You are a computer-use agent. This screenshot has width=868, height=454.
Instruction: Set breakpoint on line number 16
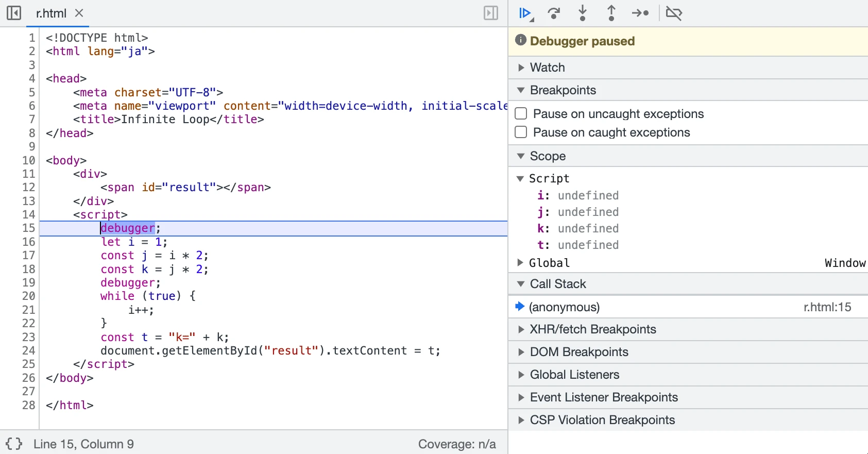pos(29,242)
